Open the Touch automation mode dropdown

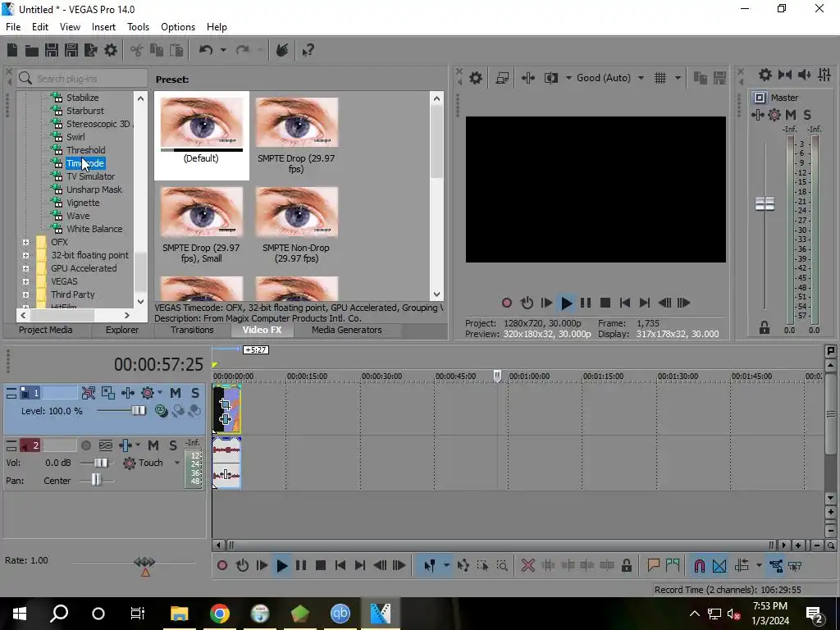pos(177,463)
